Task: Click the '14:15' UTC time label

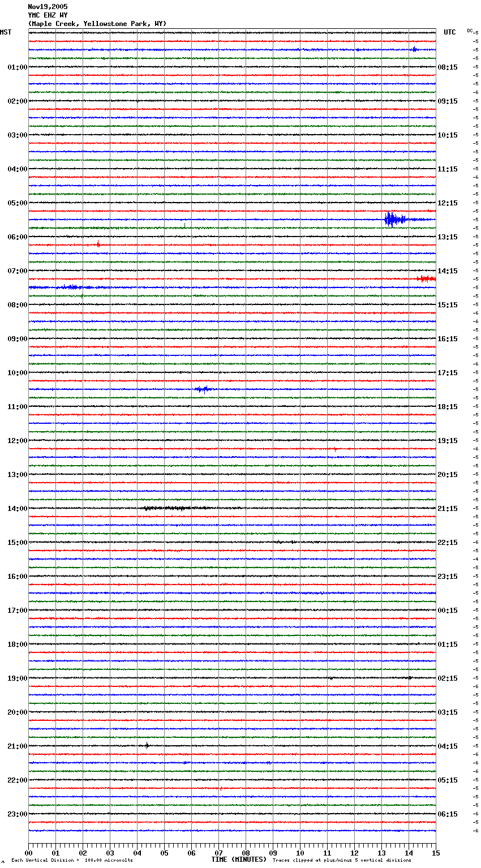Action: tap(448, 271)
